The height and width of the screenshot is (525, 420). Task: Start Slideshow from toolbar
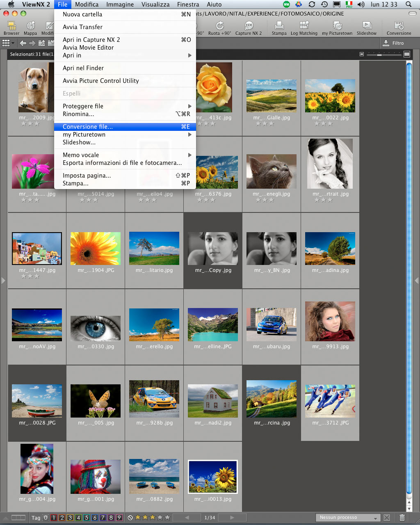coord(367,28)
